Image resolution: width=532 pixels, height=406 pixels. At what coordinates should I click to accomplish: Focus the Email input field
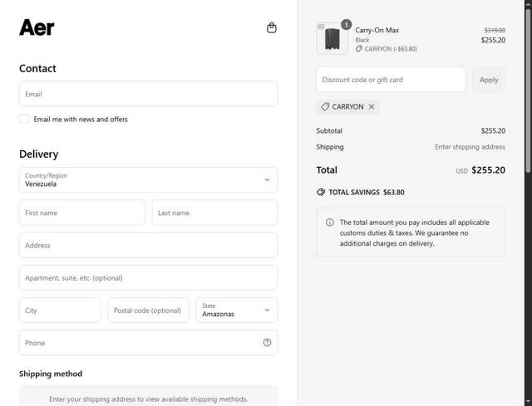(x=148, y=94)
